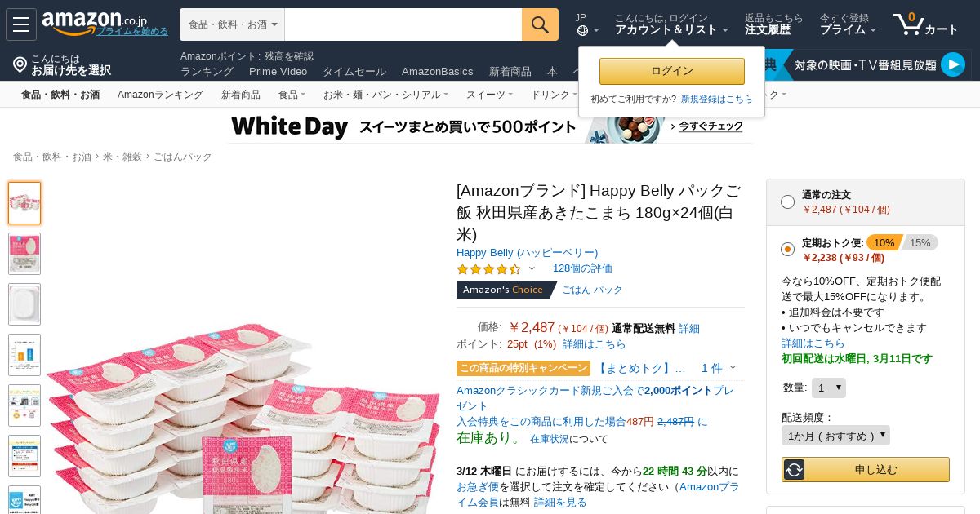Open the スイーツ category menu
Image resolution: width=980 pixels, height=514 pixels.
coord(489,95)
